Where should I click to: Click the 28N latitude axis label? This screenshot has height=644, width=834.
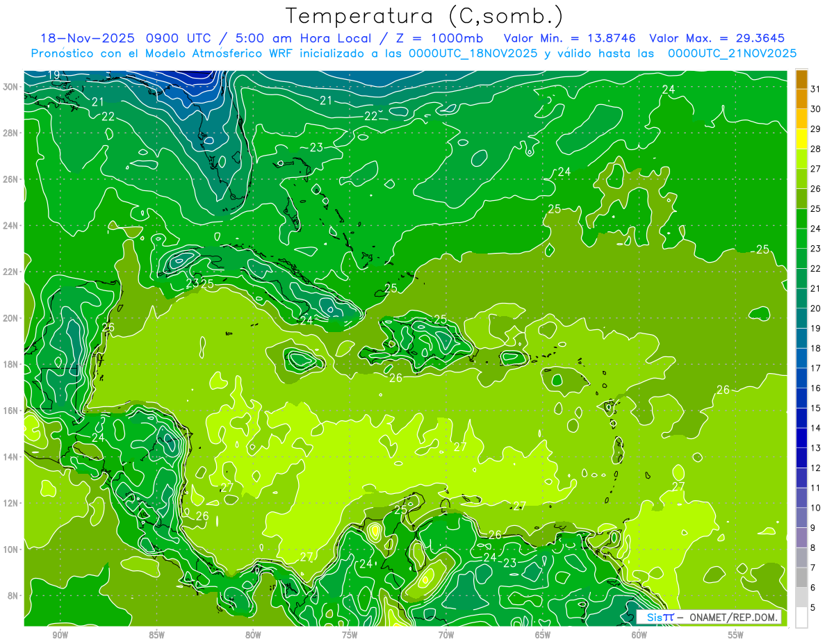pyautogui.click(x=11, y=133)
